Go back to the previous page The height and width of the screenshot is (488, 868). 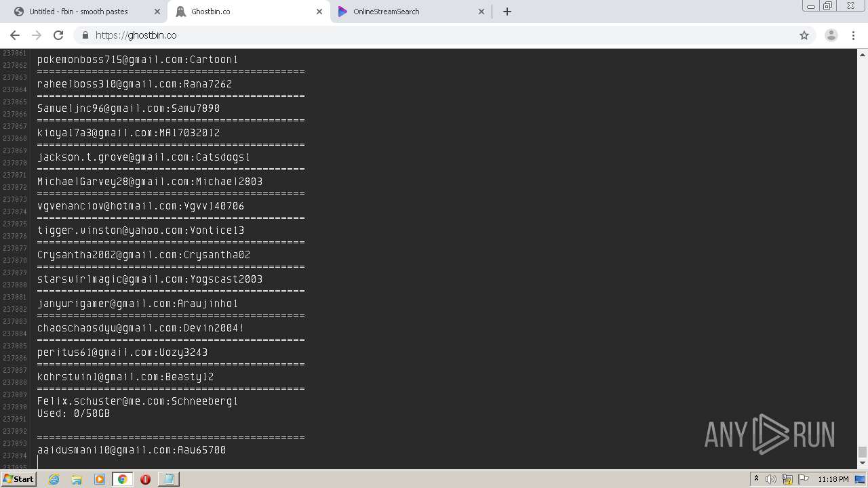point(15,35)
